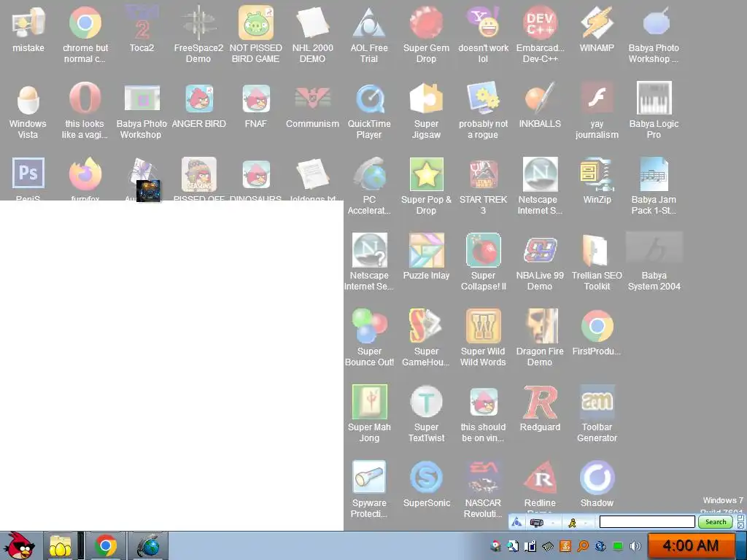Click AOL logo in desktop toolbar

(516, 522)
